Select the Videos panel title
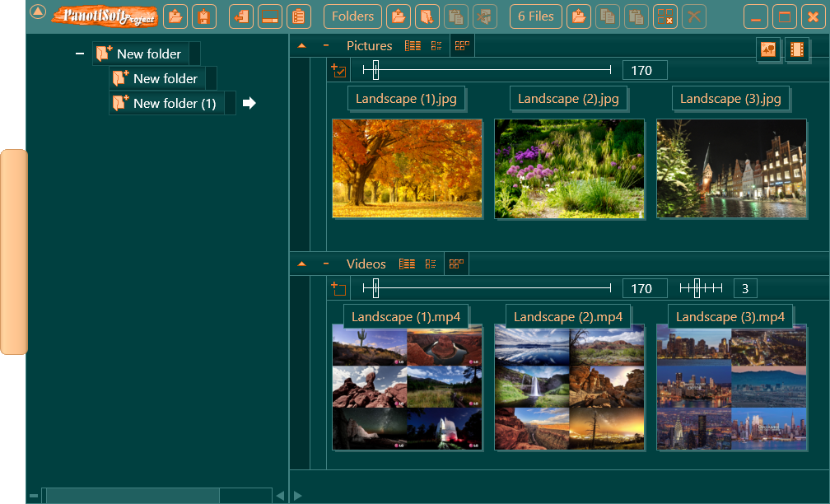Screen dimensions: 830x504 point(366,264)
